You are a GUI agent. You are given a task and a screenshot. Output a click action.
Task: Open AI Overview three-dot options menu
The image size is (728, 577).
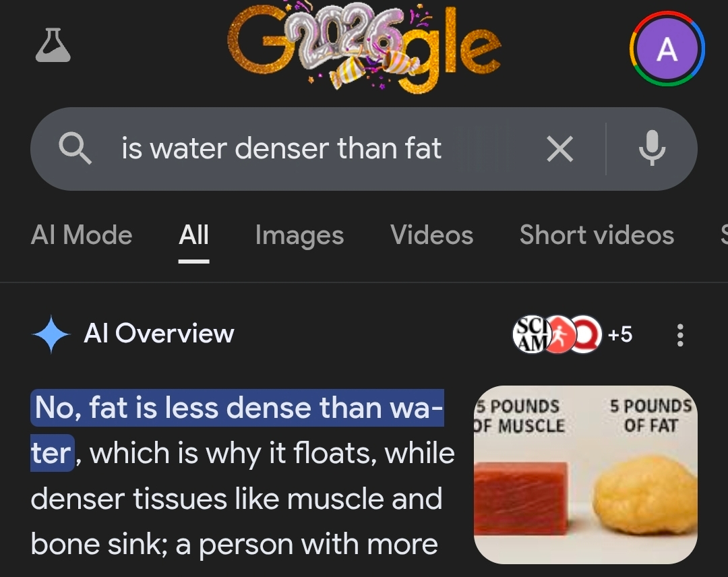click(x=680, y=335)
